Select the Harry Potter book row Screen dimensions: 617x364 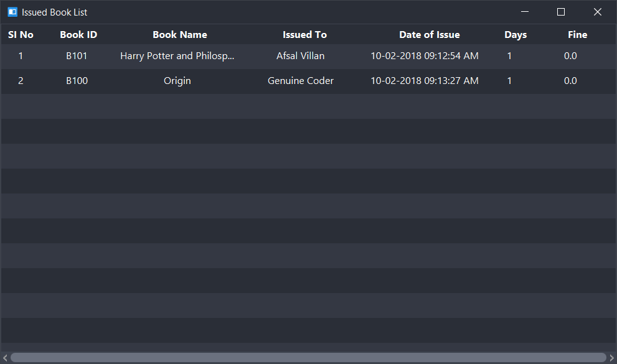click(x=177, y=56)
